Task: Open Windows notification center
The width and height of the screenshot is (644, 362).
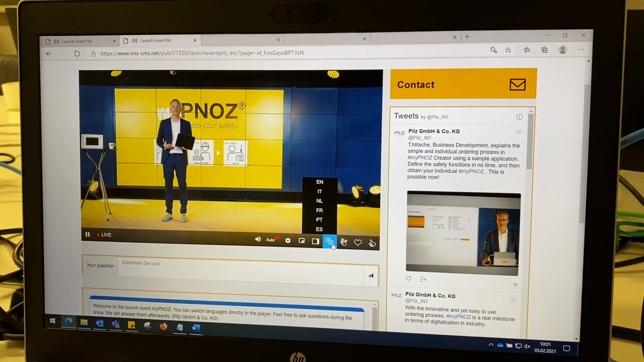Action: pos(567,349)
